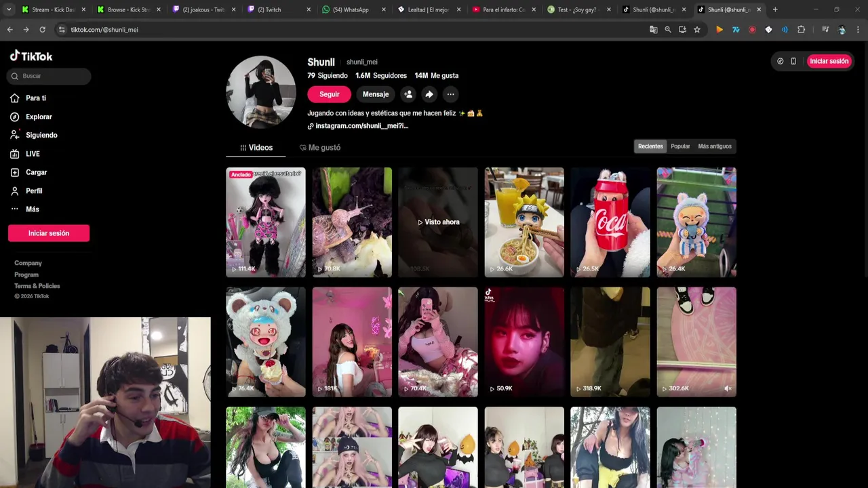Switch to the Me gustó tab
The image size is (868, 488).
pos(319,147)
